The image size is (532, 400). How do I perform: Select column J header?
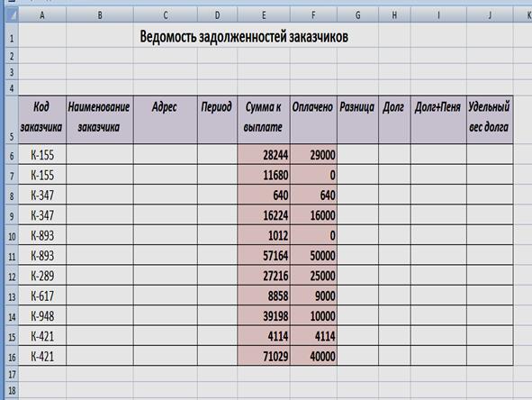(x=490, y=15)
